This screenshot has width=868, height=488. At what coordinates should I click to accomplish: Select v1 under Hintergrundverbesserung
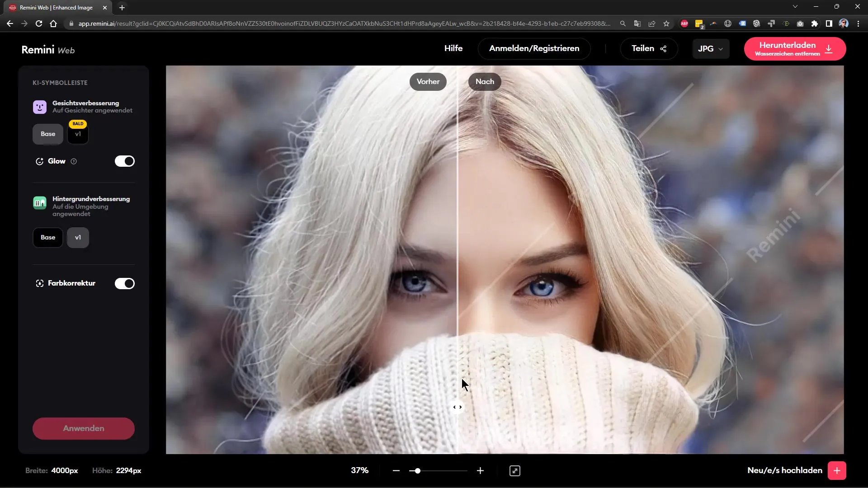78,238
